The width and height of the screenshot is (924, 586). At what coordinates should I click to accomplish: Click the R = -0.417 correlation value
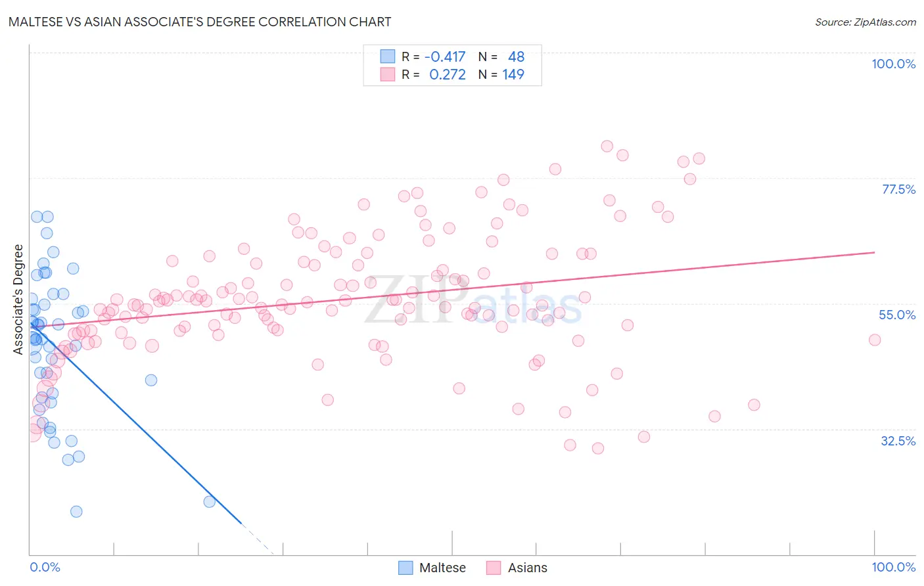[433, 56]
